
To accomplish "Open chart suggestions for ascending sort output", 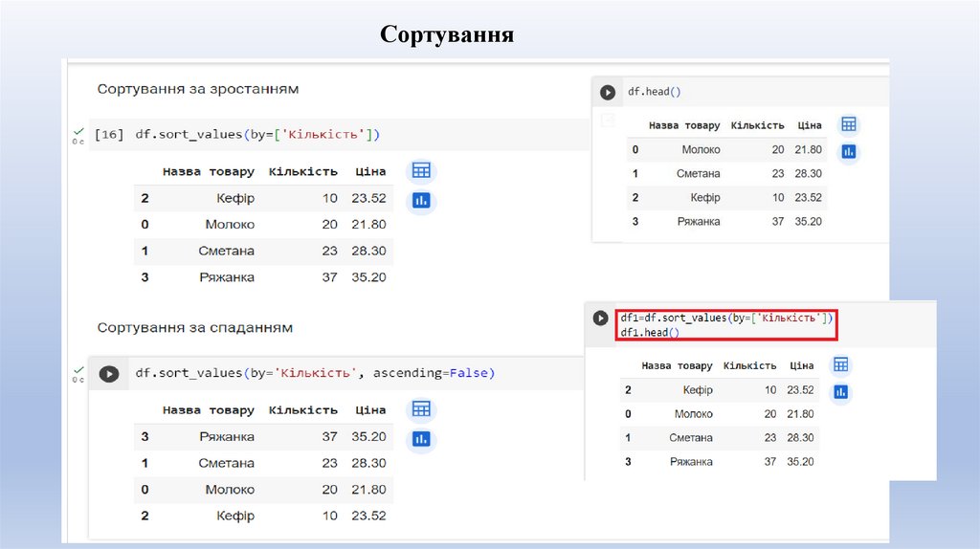I will tap(421, 201).
